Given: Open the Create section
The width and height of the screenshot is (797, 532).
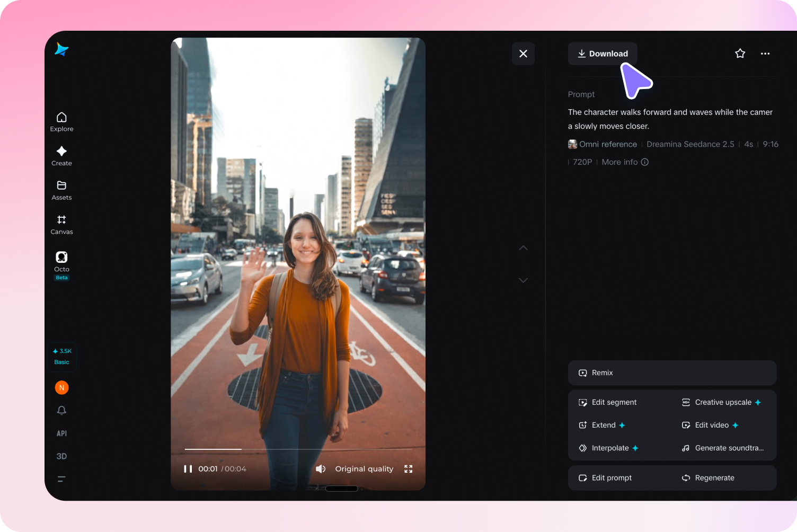Looking at the screenshot, I should 61,156.
